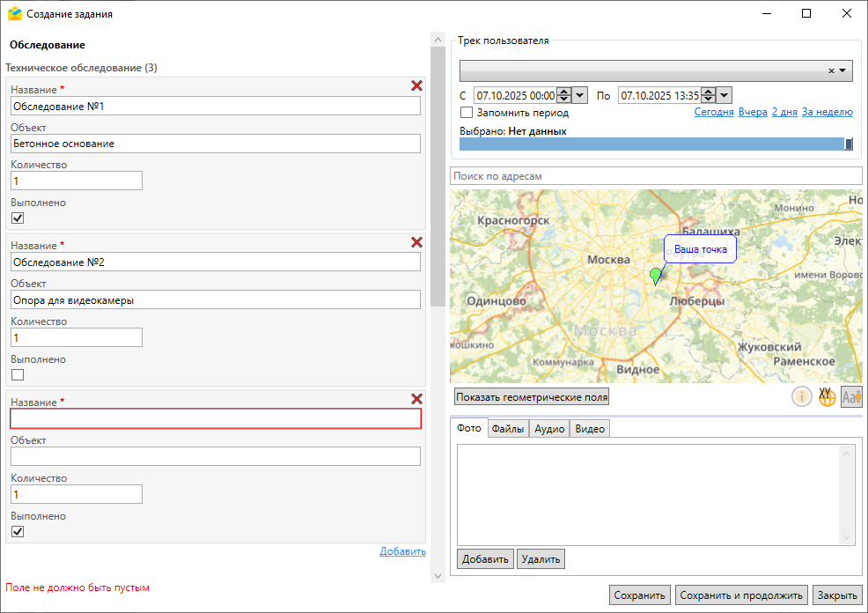Click the За неделю period link
868x613 pixels.
[827, 113]
